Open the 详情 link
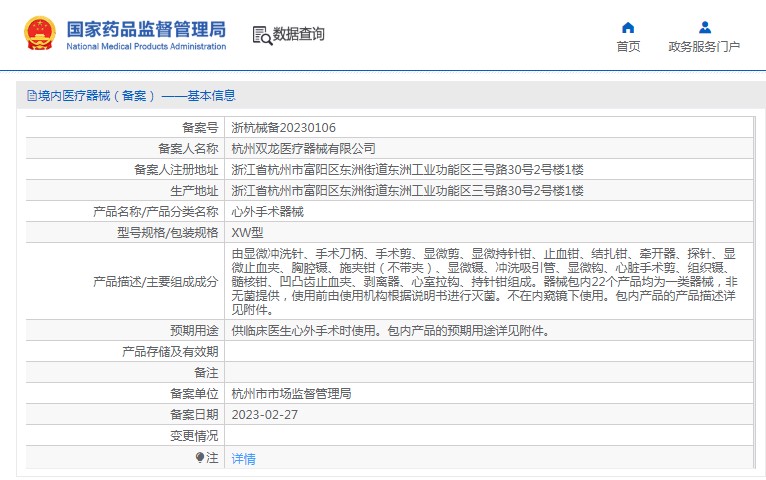 243,459
